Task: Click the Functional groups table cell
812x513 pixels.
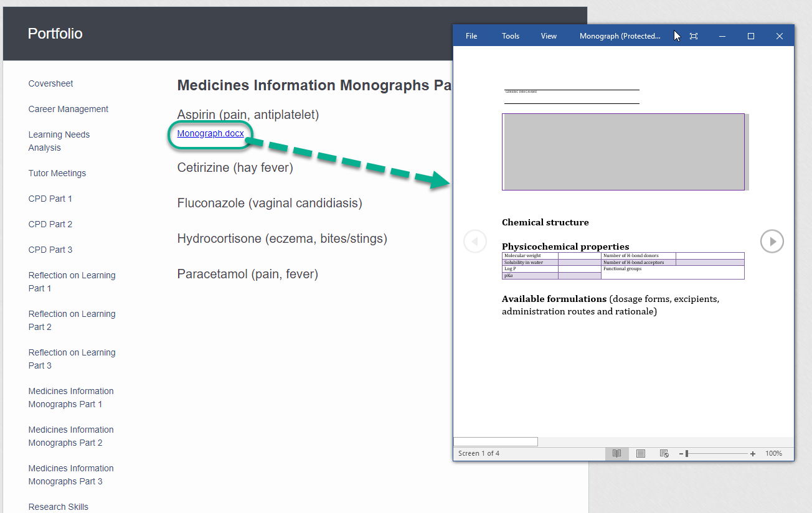Action: coord(673,272)
